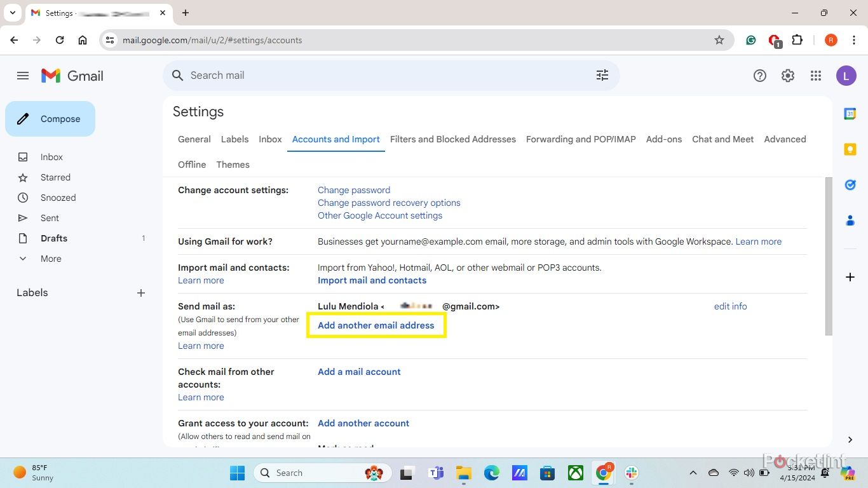Screen dimensions: 868x488
Task: Hide the side panel arrow
Action: (850, 440)
